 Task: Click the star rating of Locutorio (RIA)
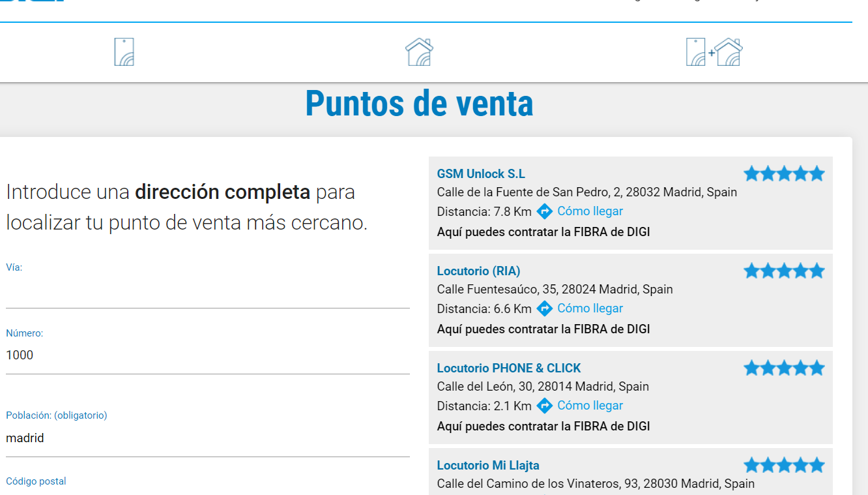[784, 271]
